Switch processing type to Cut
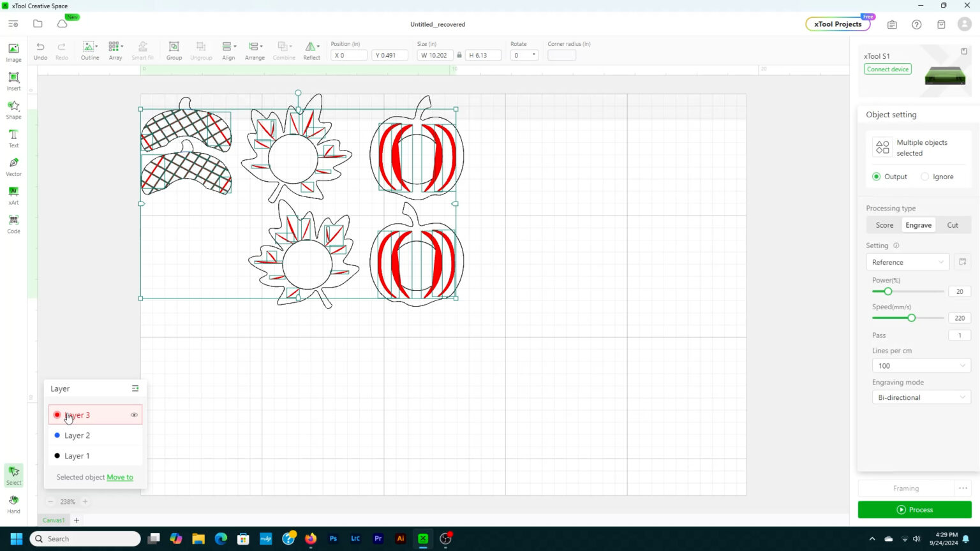Image resolution: width=980 pixels, height=551 pixels. (952, 225)
